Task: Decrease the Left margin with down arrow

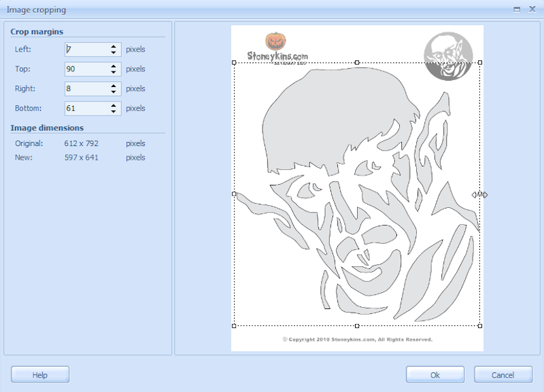Action: pyautogui.click(x=114, y=53)
